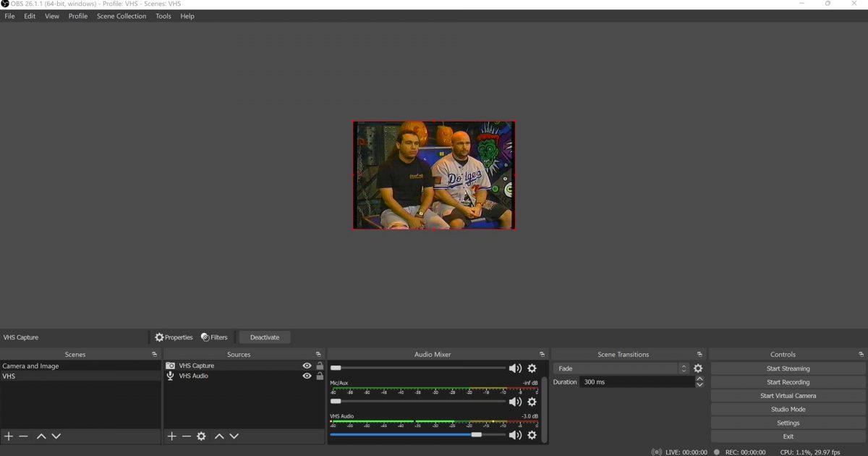
Task: Move the selected source down in list
Action: tap(234, 436)
